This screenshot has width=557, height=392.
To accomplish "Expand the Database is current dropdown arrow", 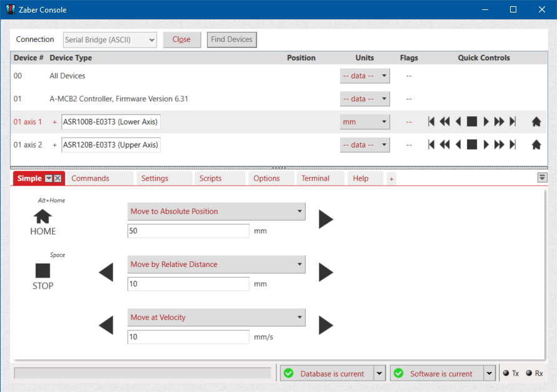I will coord(379,373).
